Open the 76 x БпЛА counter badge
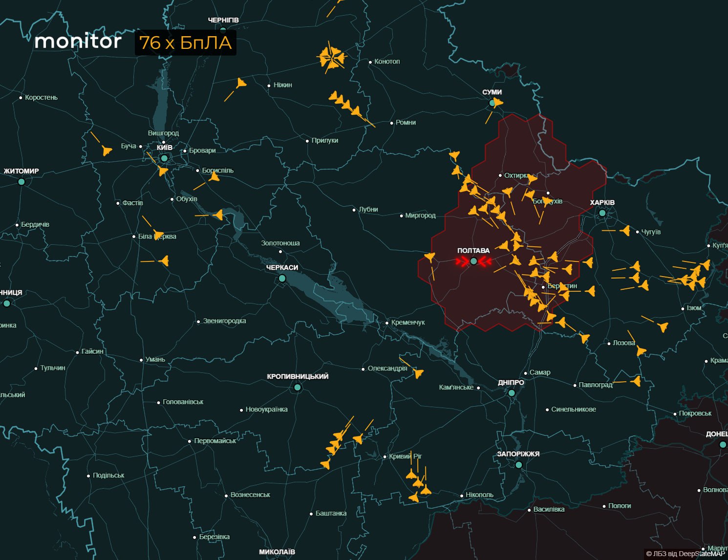 point(186,43)
